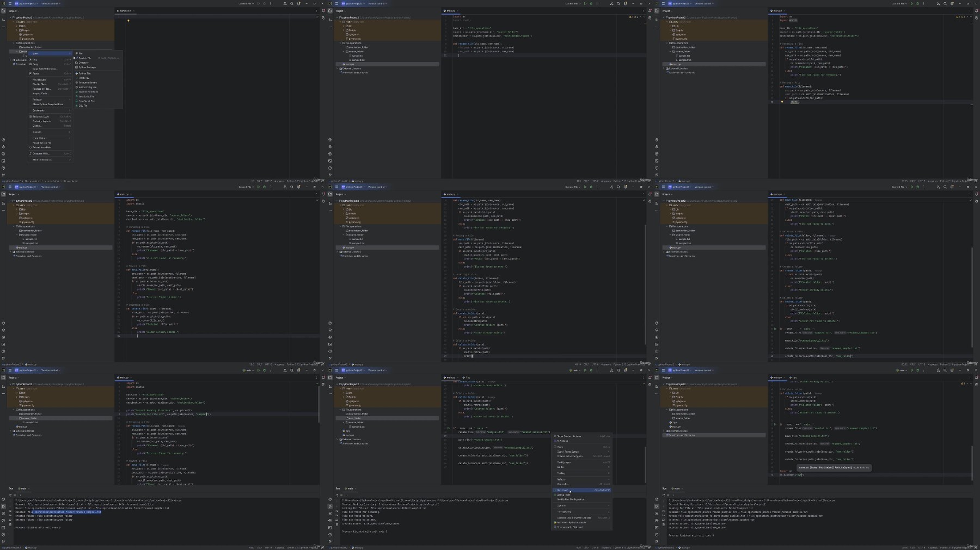
Task: Select new_folder in the project tree
Action: [x=354, y=418]
